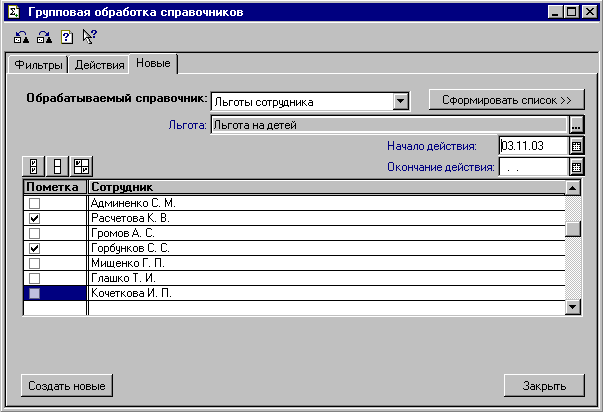
Task: Click the title bar application icon
Action: pos(13,12)
